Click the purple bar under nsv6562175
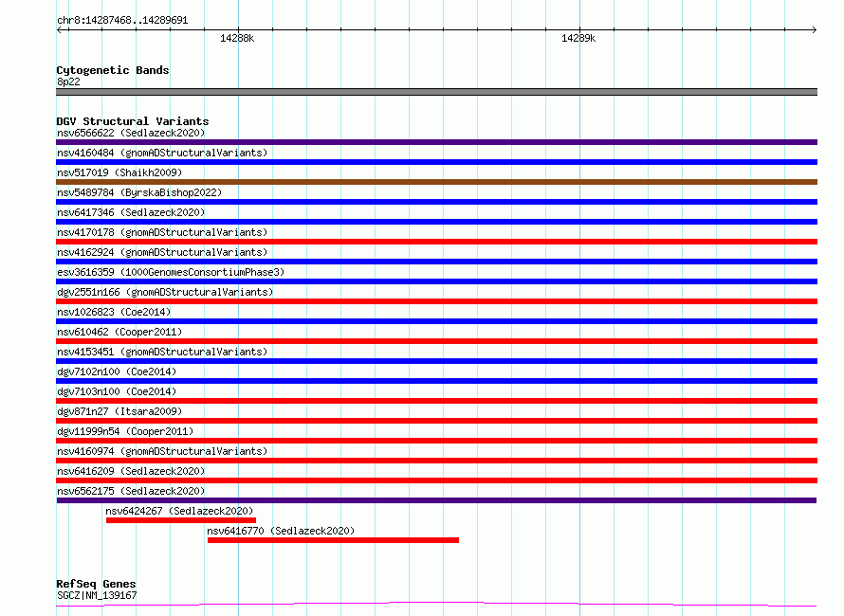This screenshot has height=616, width=844. tap(436, 500)
